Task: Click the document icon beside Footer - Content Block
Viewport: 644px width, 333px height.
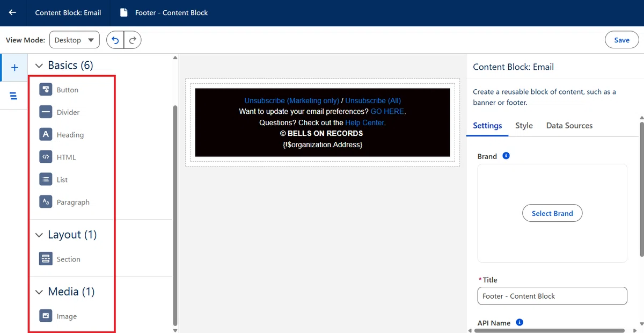Action: click(124, 12)
